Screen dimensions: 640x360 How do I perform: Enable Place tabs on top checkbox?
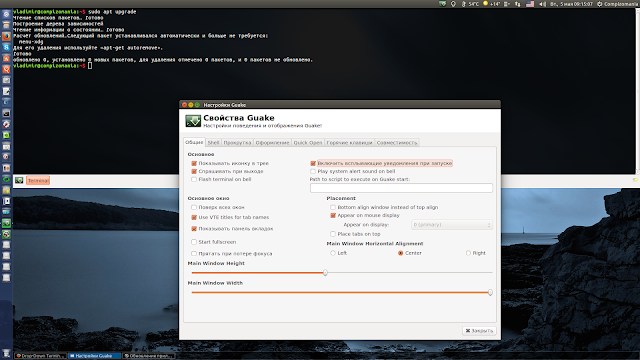coord(333,234)
